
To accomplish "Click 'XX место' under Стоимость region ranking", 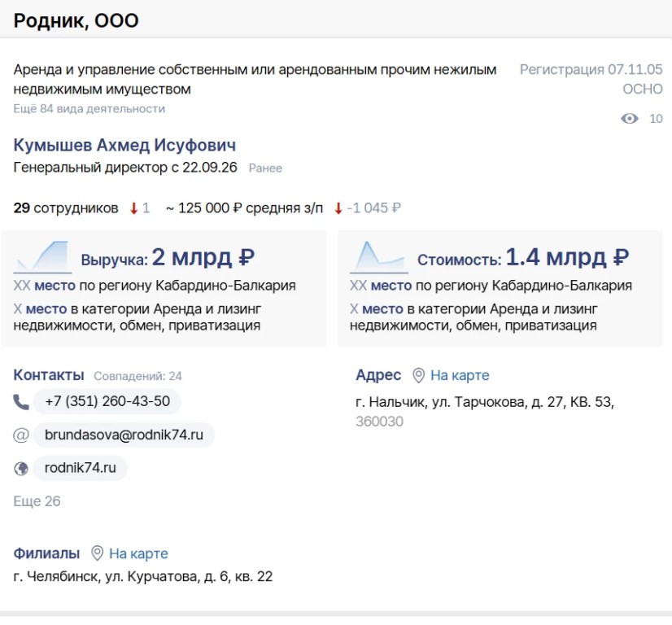I will 381,286.
